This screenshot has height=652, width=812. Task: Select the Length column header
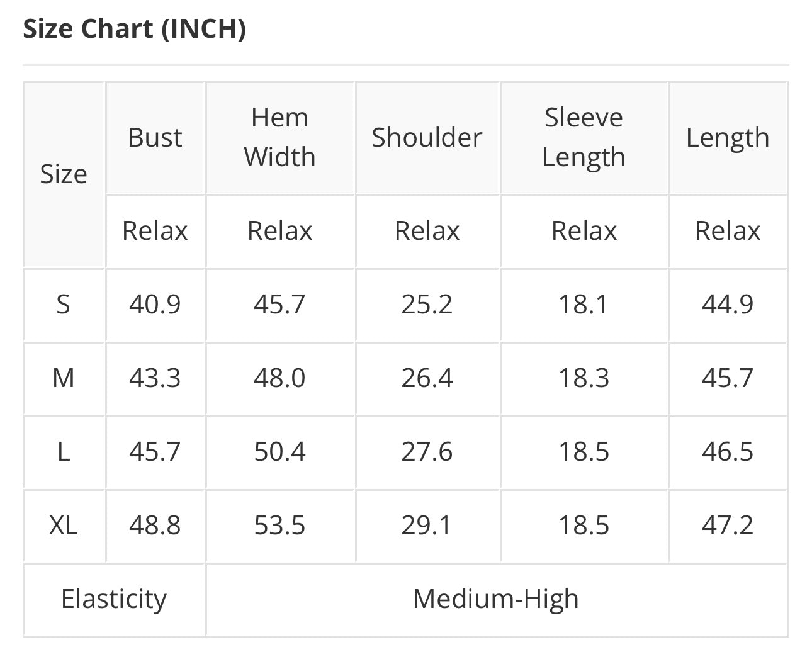pyautogui.click(x=728, y=137)
